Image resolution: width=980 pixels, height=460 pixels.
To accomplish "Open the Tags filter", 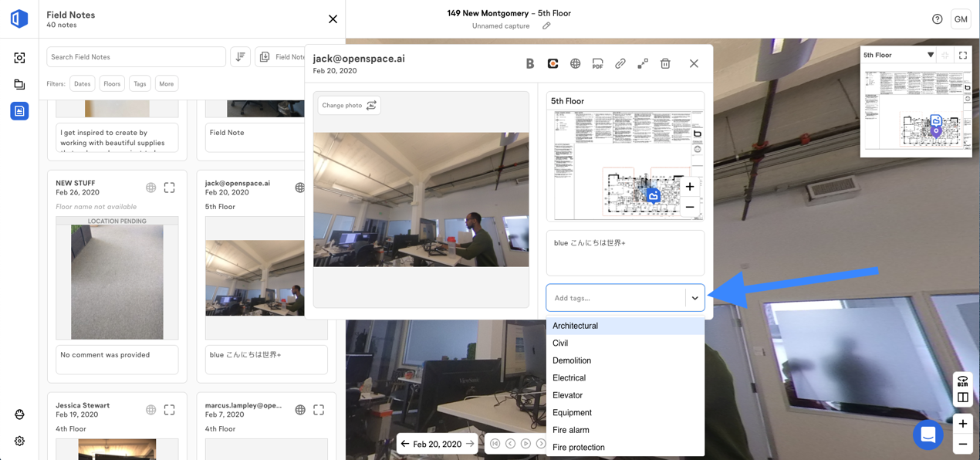I will pyautogui.click(x=140, y=83).
